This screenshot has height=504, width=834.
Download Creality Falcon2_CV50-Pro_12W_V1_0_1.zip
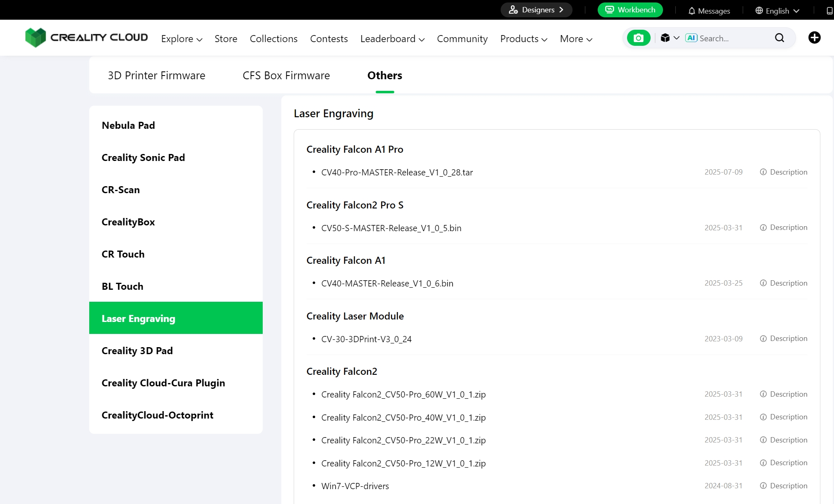pyautogui.click(x=404, y=464)
